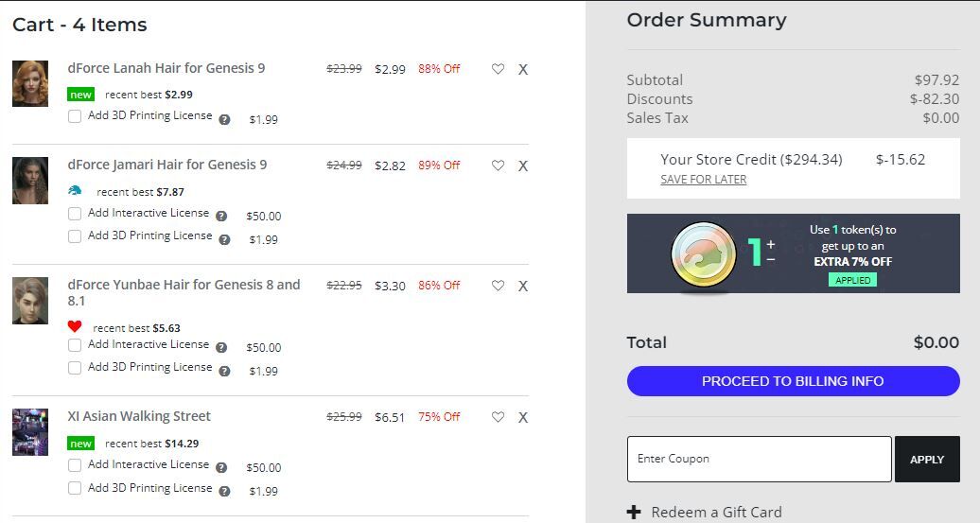This screenshot has height=523, width=980.
Task: Click the token coin icon
Action: (704, 253)
